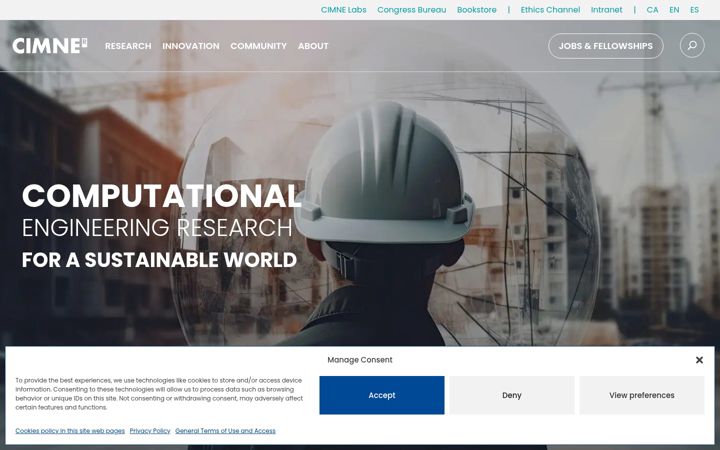The width and height of the screenshot is (720, 450).
Task: Open the Research menu
Action: click(128, 46)
